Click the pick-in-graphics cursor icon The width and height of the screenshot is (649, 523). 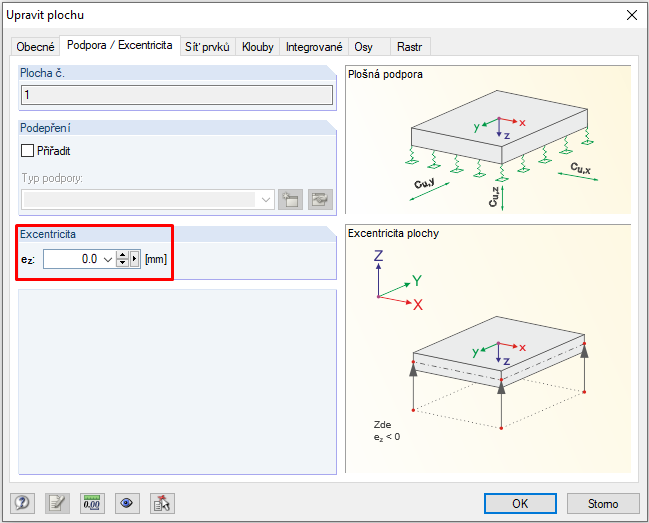pyautogui.click(x=162, y=503)
